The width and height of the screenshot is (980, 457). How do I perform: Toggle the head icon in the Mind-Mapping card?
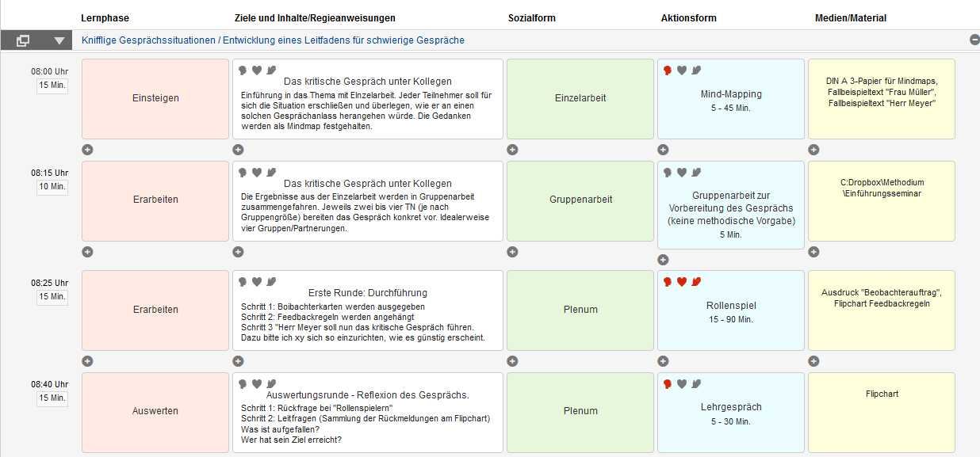668,70
